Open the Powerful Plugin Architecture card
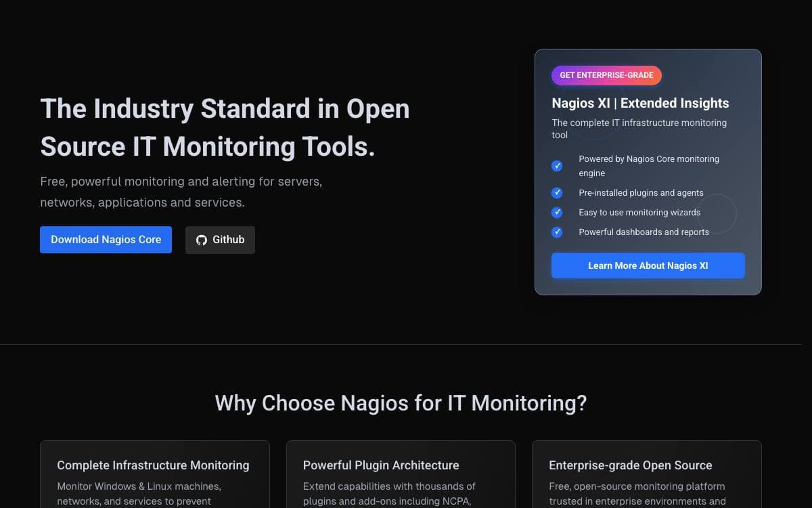This screenshot has width=812, height=508. point(401,474)
